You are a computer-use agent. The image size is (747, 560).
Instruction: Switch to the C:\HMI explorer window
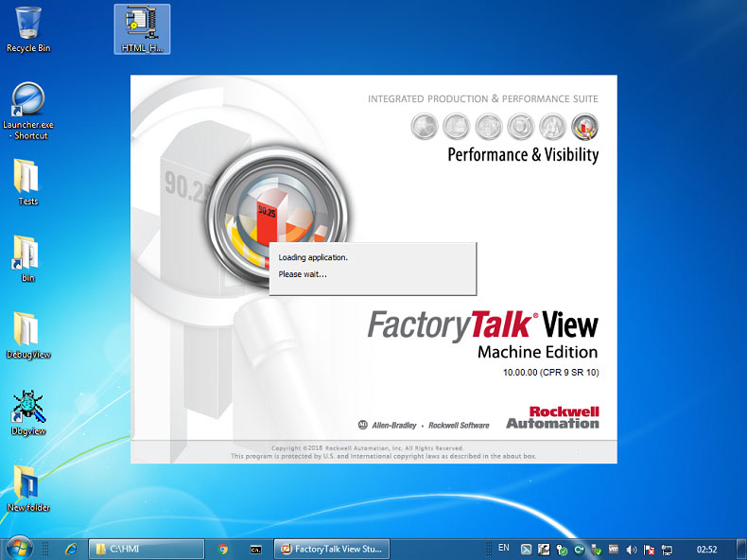coord(147,549)
